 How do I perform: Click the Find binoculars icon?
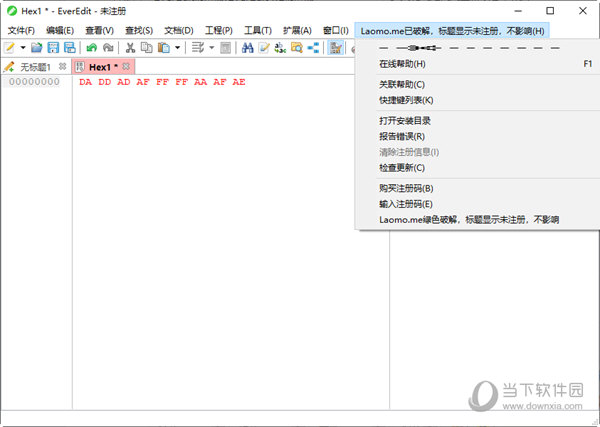(248, 48)
